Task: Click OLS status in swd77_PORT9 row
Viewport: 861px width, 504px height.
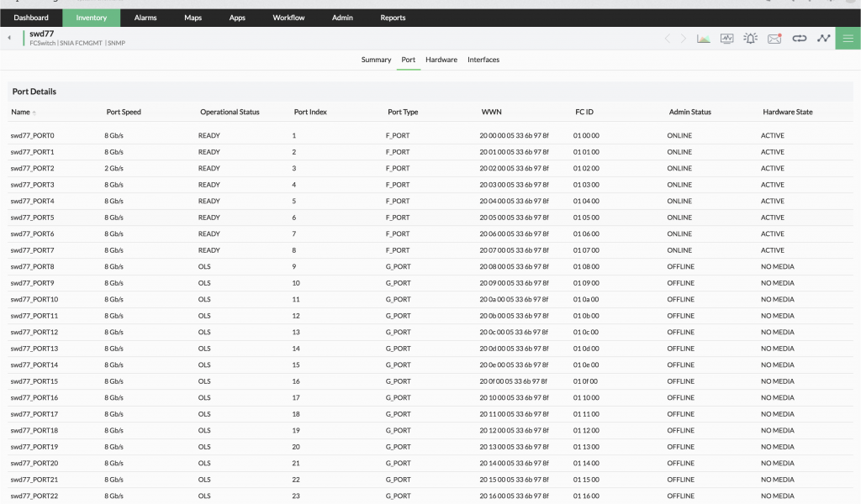Action: [x=204, y=284]
